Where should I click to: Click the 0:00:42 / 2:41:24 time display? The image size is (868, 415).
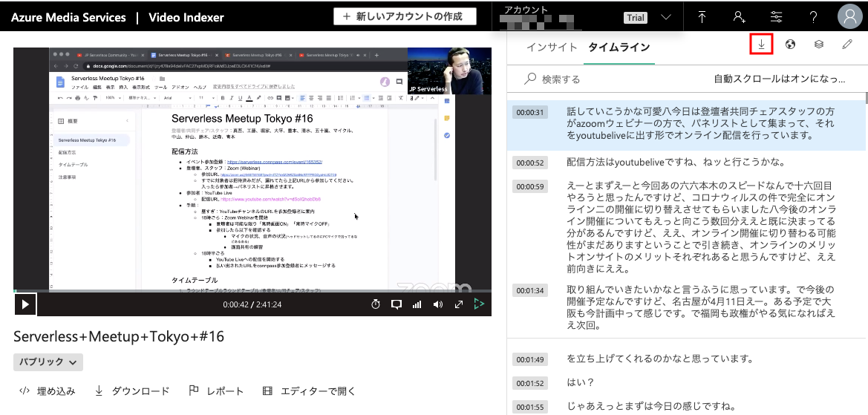pyautogui.click(x=252, y=304)
